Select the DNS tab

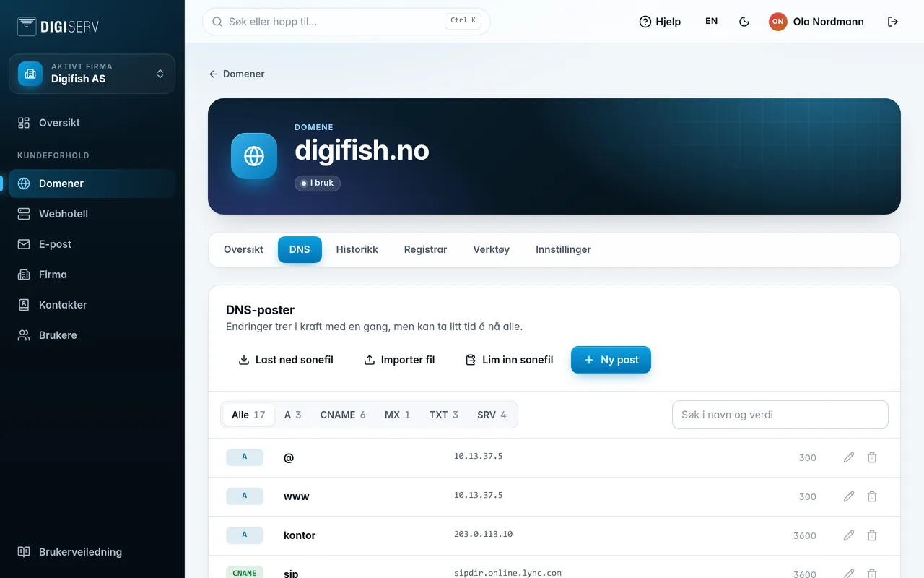[300, 249]
